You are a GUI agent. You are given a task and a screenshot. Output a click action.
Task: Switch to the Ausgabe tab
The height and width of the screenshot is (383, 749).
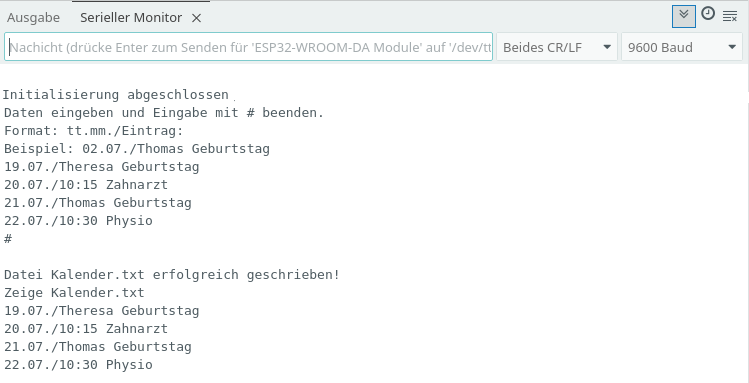(x=33, y=18)
